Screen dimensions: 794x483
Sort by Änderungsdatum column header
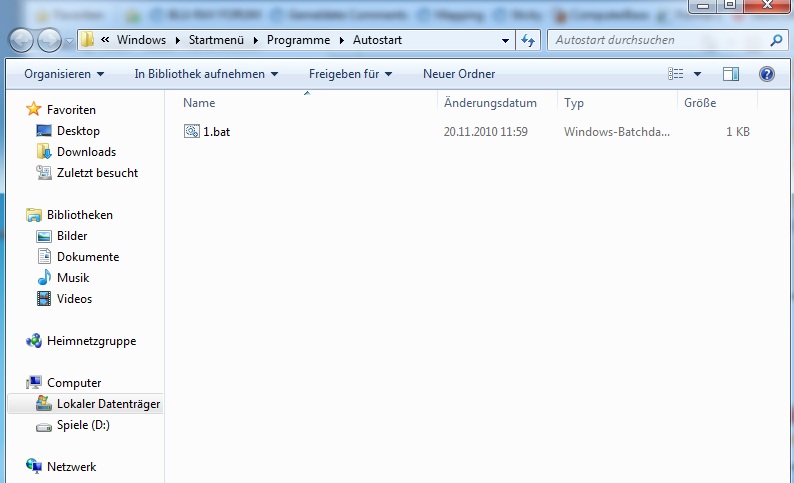click(x=490, y=103)
